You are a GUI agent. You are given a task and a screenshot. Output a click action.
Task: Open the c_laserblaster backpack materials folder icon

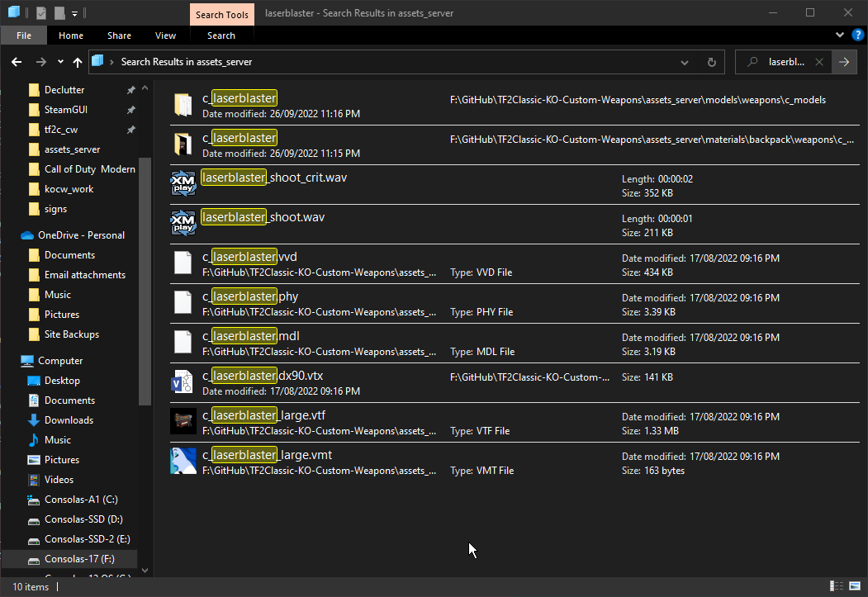click(x=183, y=145)
